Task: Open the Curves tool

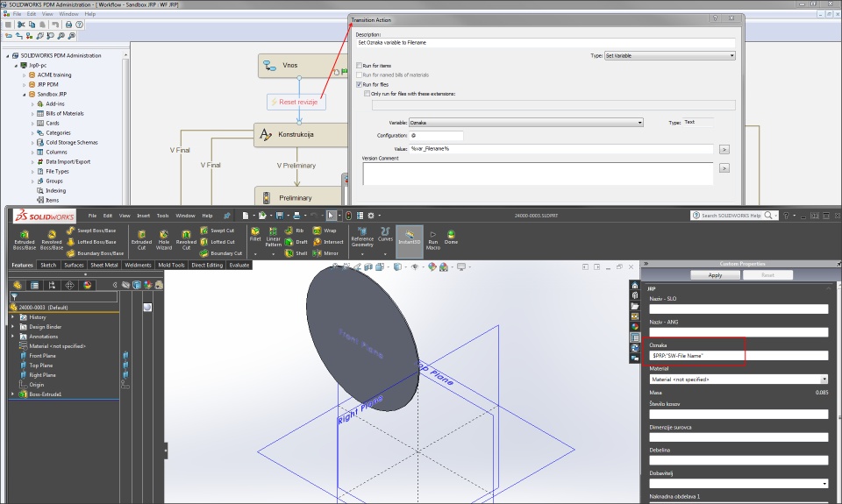Action: (385, 235)
